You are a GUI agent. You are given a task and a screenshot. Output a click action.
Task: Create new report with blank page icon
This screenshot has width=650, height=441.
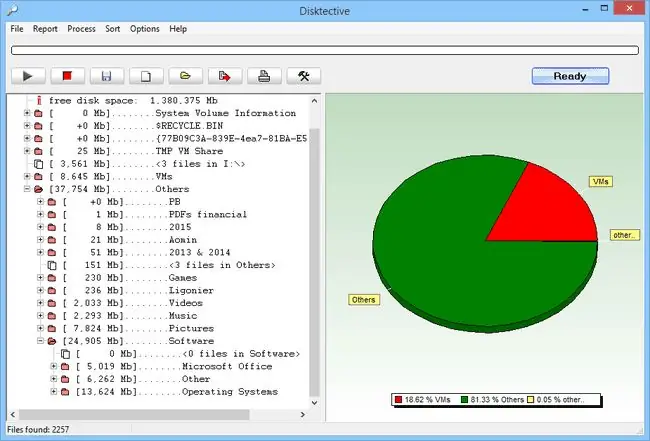(146, 76)
